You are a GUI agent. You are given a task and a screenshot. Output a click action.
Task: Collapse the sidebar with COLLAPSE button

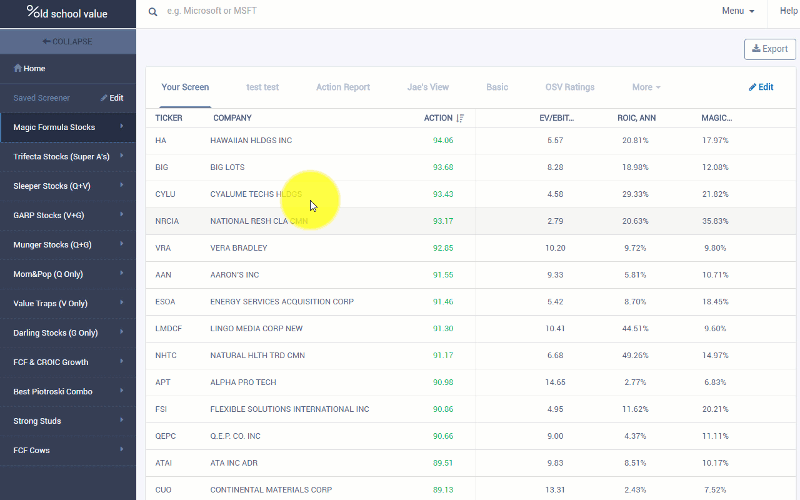point(68,41)
